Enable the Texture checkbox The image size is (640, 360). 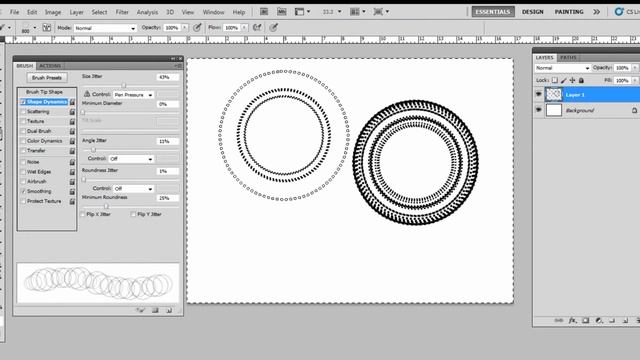23,121
